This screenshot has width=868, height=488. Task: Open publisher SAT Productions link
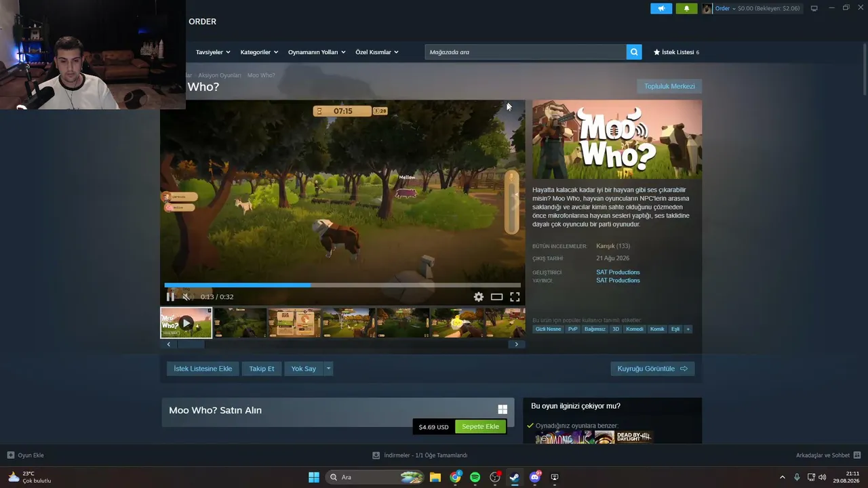[618, 281]
